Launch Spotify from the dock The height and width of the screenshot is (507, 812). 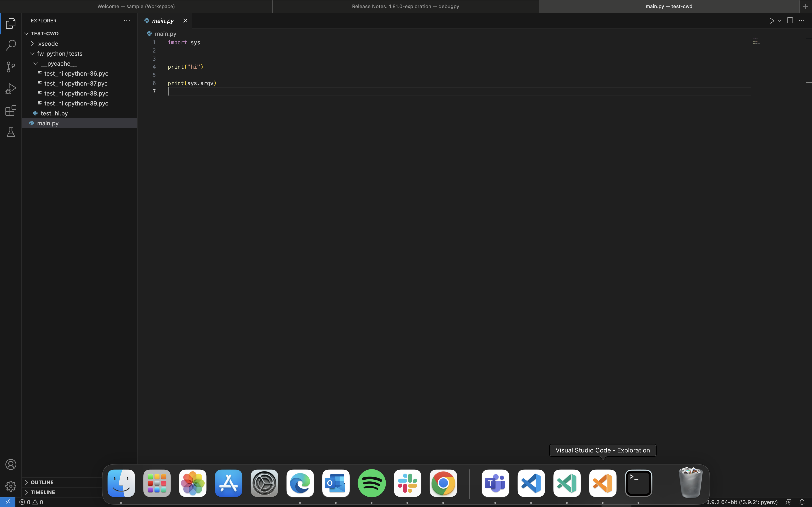pos(371,483)
